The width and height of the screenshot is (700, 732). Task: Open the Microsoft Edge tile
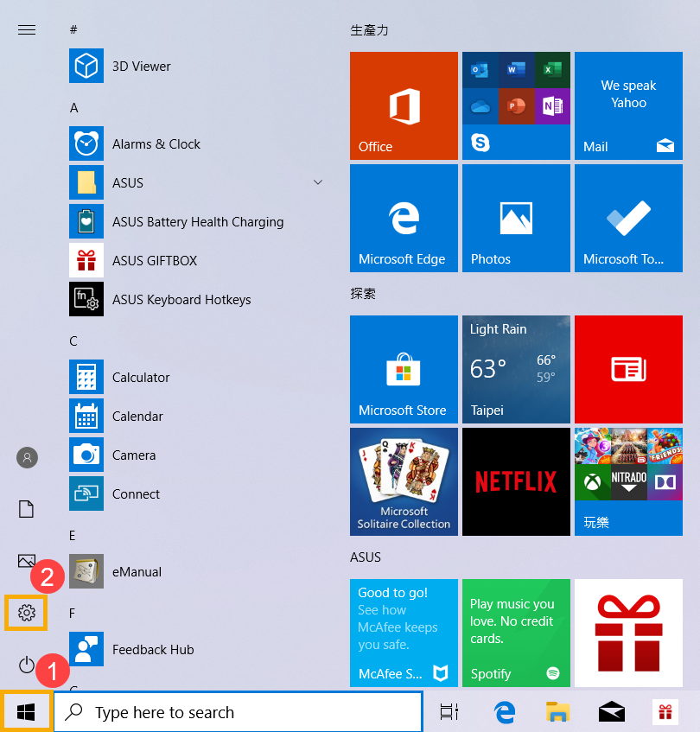coord(404,218)
